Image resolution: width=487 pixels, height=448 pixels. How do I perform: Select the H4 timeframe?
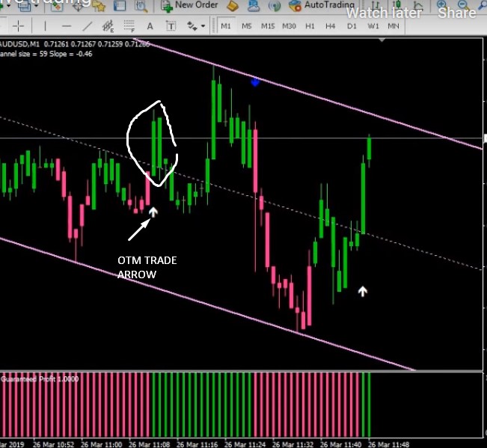pos(330,26)
